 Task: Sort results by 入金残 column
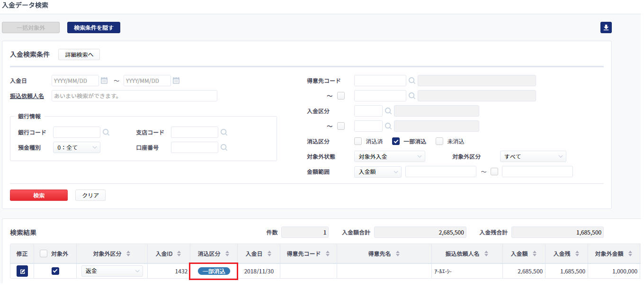[577, 254]
